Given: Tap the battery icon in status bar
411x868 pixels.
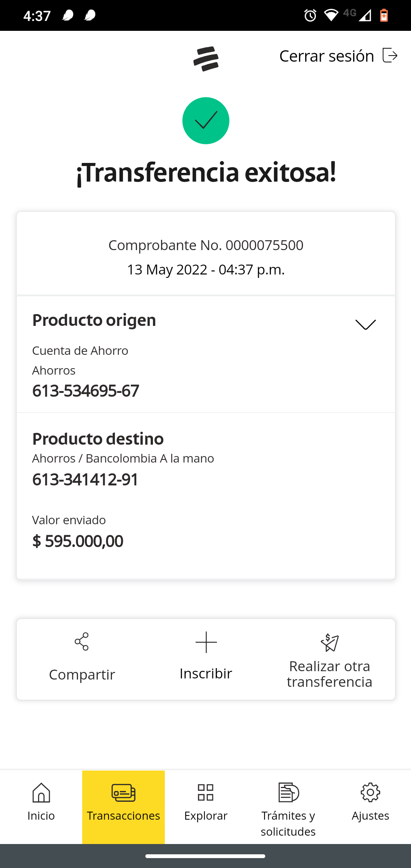Looking at the screenshot, I should 384,16.
